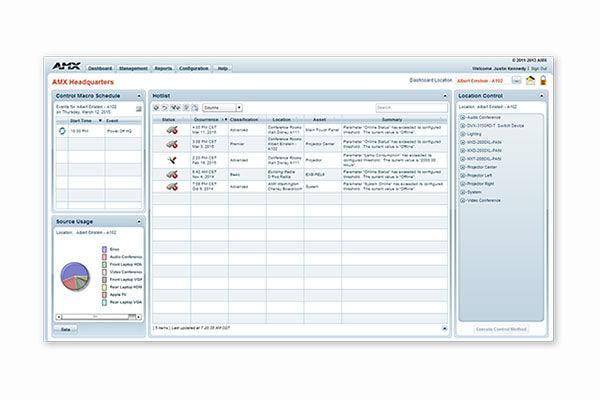
Task: Click the Execute Control Method button
Action: (501, 329)
